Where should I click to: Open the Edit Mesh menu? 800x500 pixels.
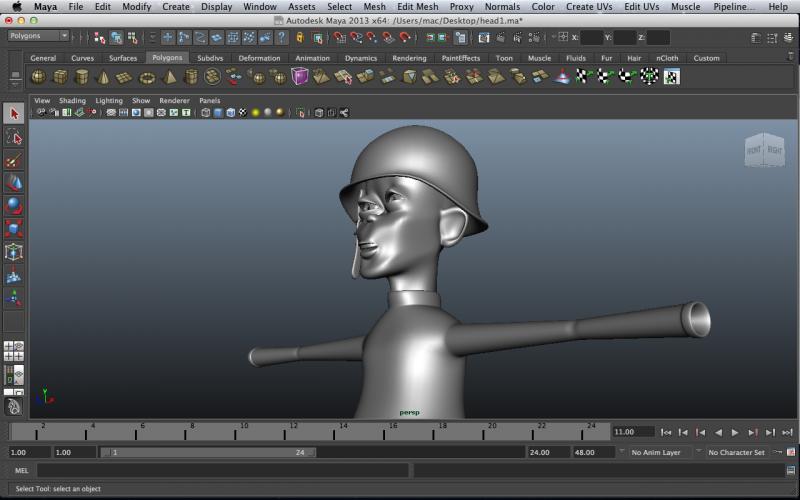[417, 6]
